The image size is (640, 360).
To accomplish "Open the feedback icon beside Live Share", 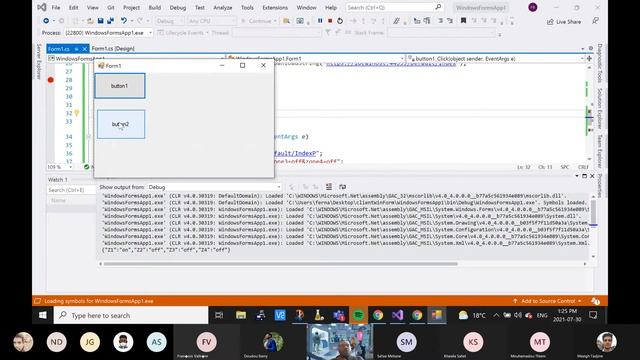I will (x=595, y=21).
